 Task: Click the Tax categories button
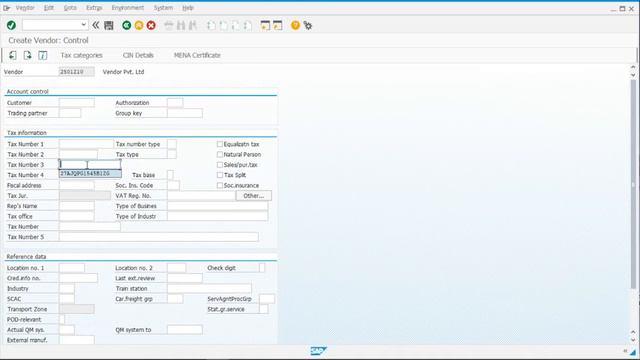tap(82, 55)
